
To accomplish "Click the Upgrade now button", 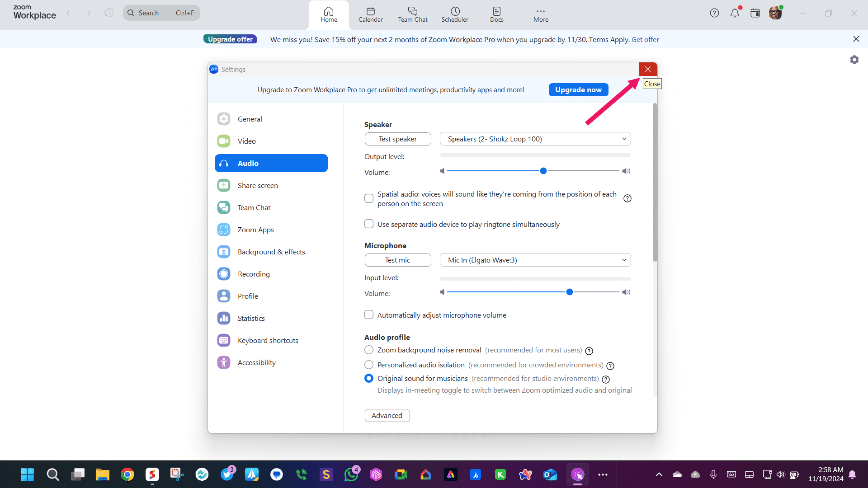I will 578,89.
